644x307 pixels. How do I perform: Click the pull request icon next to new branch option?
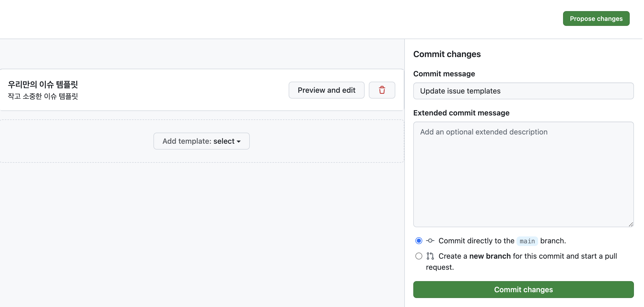(x=430, y=256)
